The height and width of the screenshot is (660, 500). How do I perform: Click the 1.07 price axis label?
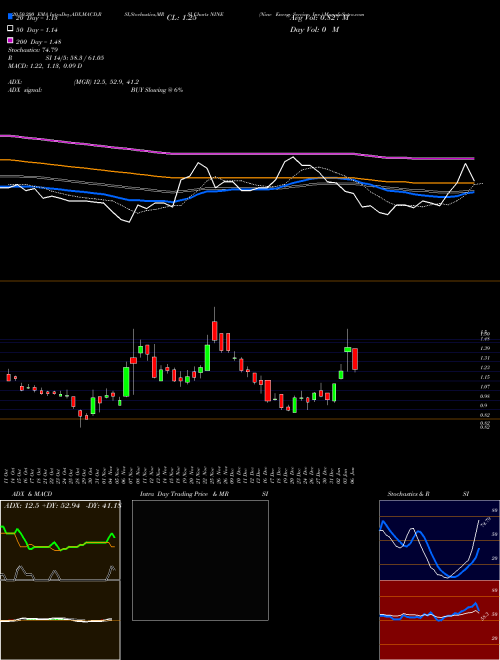pyautogui.click(x=485, y=386)
